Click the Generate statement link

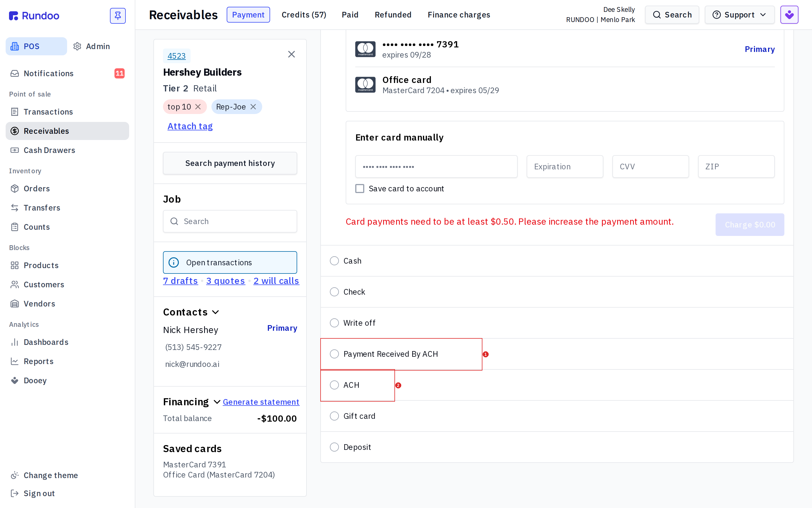[x=261, y=402]
